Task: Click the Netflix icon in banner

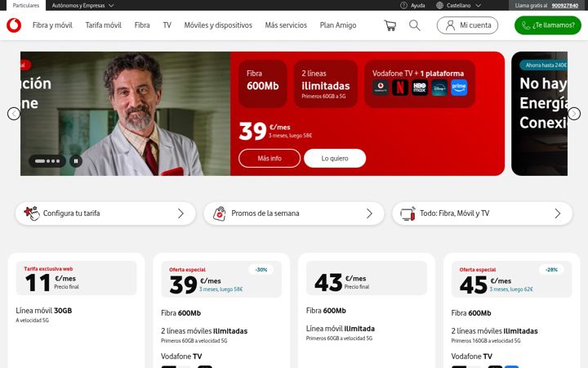Action: point(400,88)
